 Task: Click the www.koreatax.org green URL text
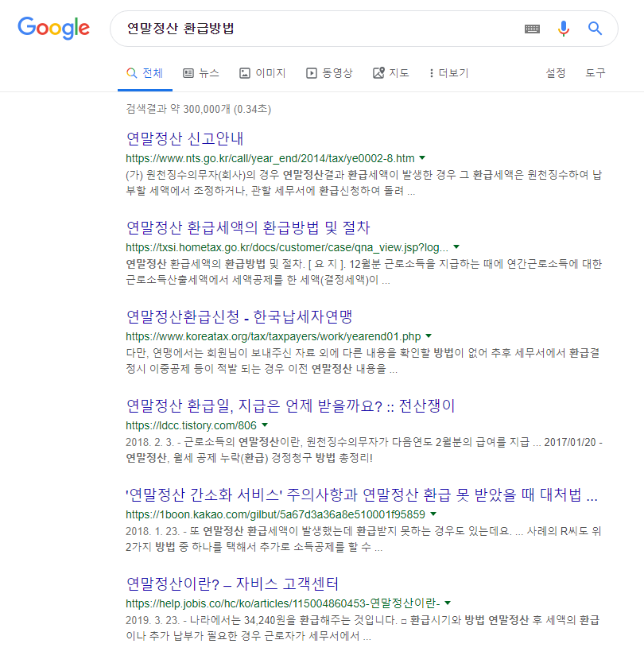pyautogui.click(x=273, y=336)
